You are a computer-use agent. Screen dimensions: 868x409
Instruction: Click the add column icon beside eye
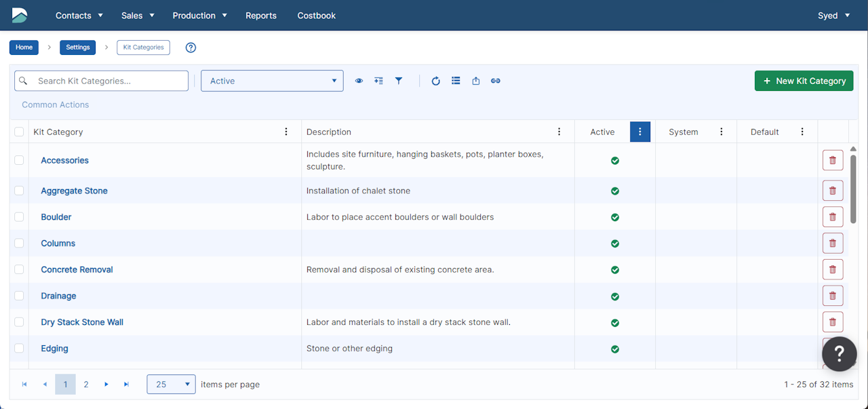pos(378,81)
